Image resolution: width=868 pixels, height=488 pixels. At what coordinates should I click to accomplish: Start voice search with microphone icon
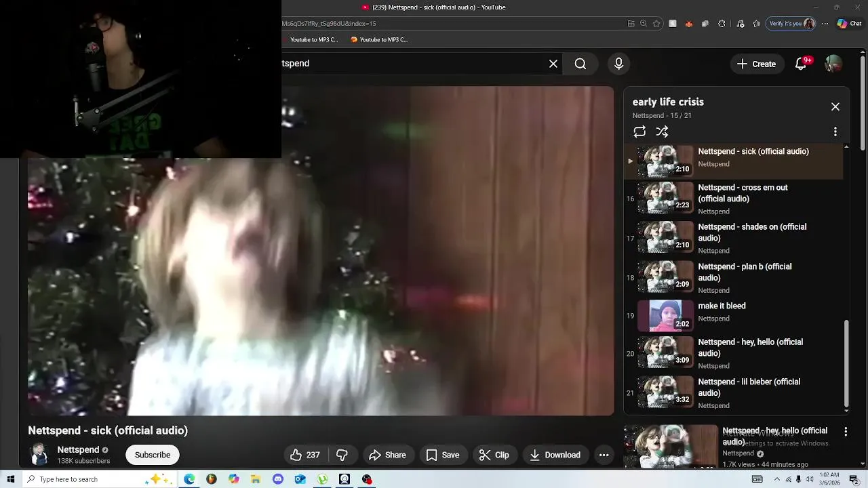618,64
